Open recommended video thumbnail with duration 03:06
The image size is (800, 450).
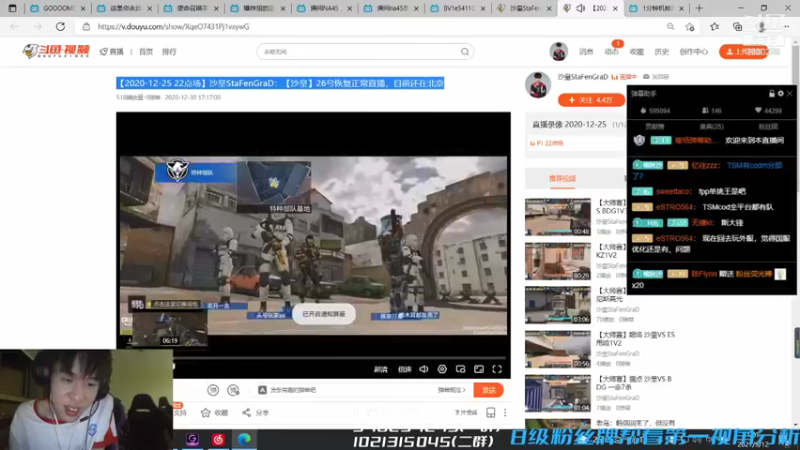558,305
